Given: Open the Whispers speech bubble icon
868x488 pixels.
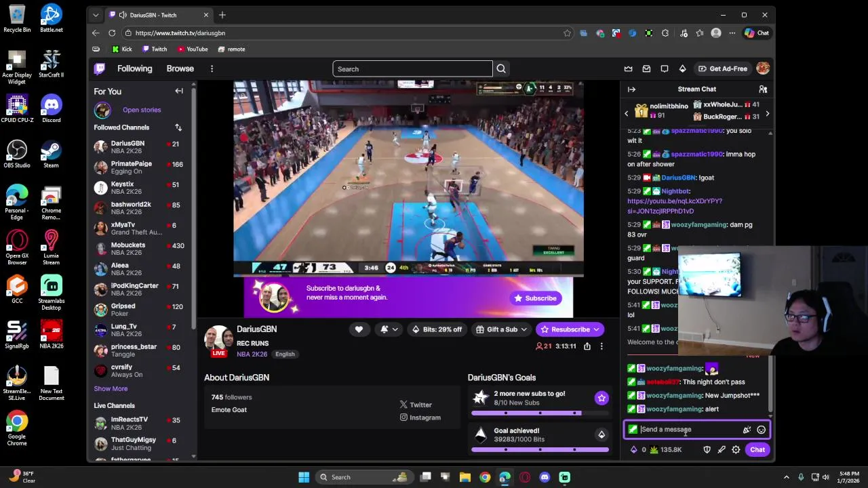Looking at the screenshot, I should pyautogui.click(x=665, y=68).
